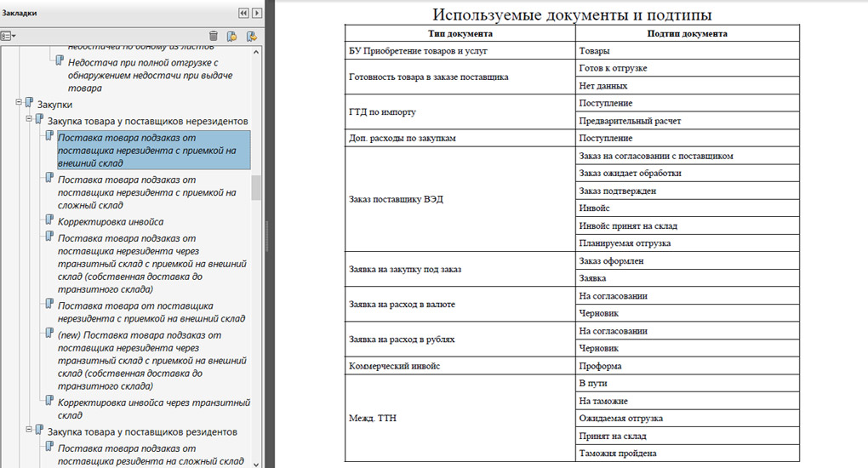Click cell Доп. расходы по закупкам
Image resolution: width=868 pixels, height=468 pixels.
(x=460, y=138)
